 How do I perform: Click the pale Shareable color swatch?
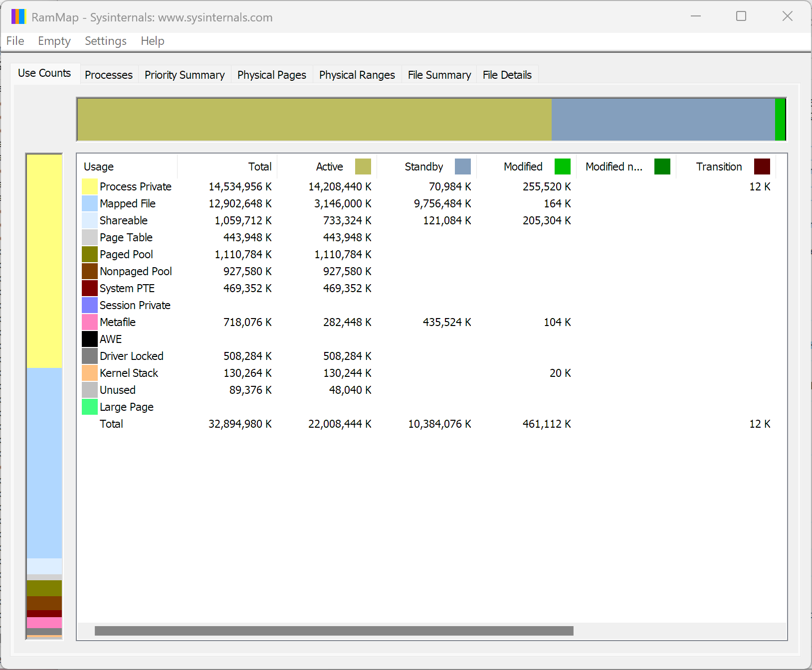[90, 220]
